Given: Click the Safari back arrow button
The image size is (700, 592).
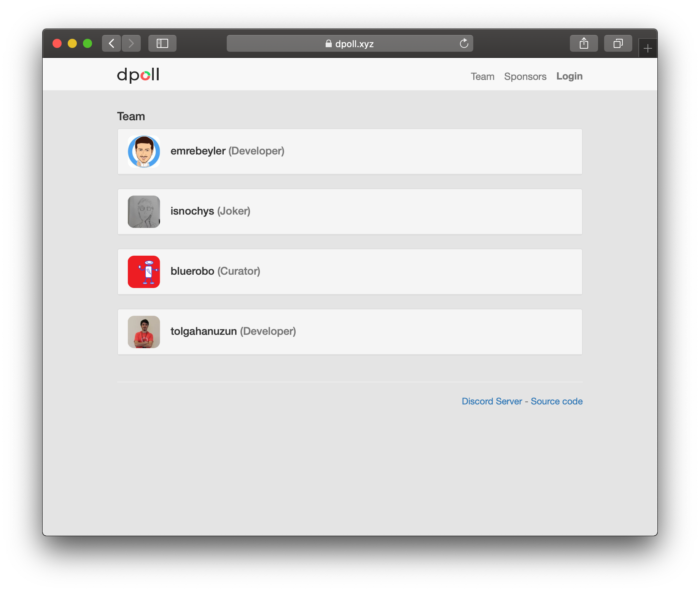Looking at the screenshot, I should click(x=111, y=43).
